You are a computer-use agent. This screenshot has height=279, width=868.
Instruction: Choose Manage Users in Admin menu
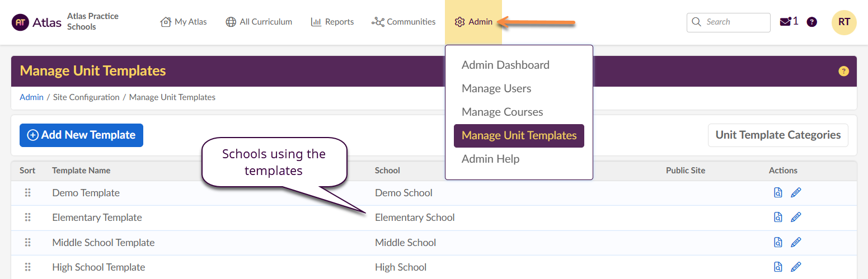click(x=496, y=88)
